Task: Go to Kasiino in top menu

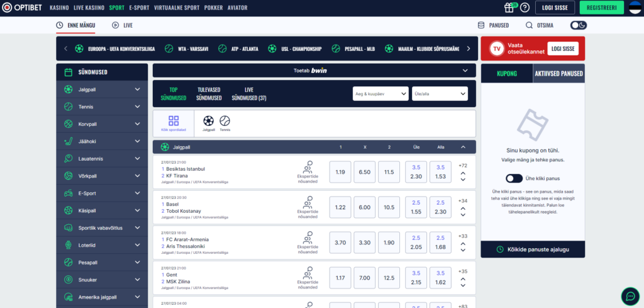Action: pyautogui.click(x=59, y=8)
